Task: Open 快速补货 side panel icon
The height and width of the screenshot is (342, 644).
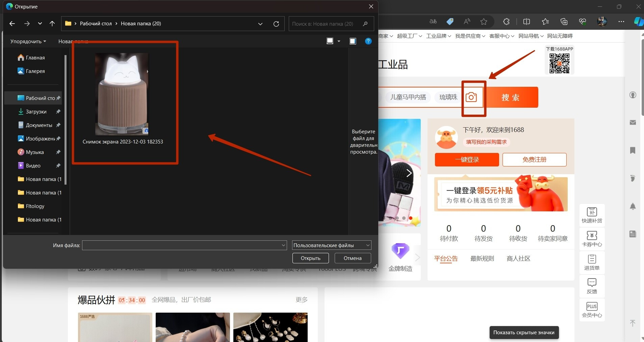Action: (592, 215)
